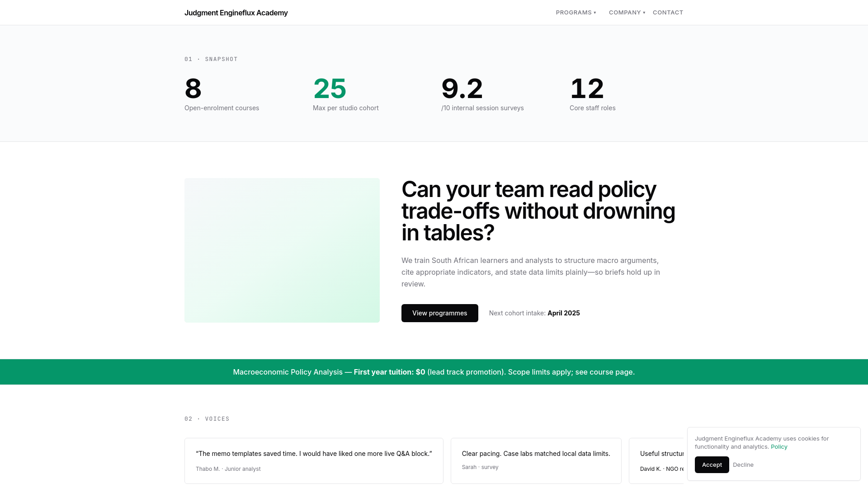Click 'Max per studio cohort' label

coord(346,108)
